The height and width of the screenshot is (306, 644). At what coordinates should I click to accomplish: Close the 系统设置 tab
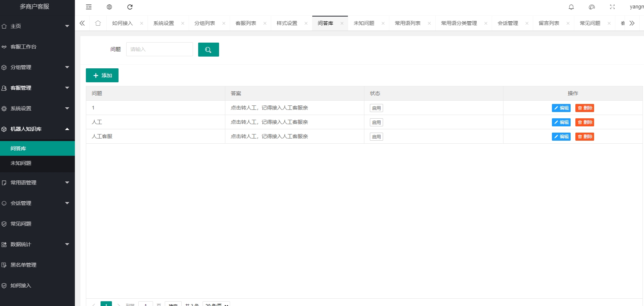pyautogui.click(x=183, y=23)
